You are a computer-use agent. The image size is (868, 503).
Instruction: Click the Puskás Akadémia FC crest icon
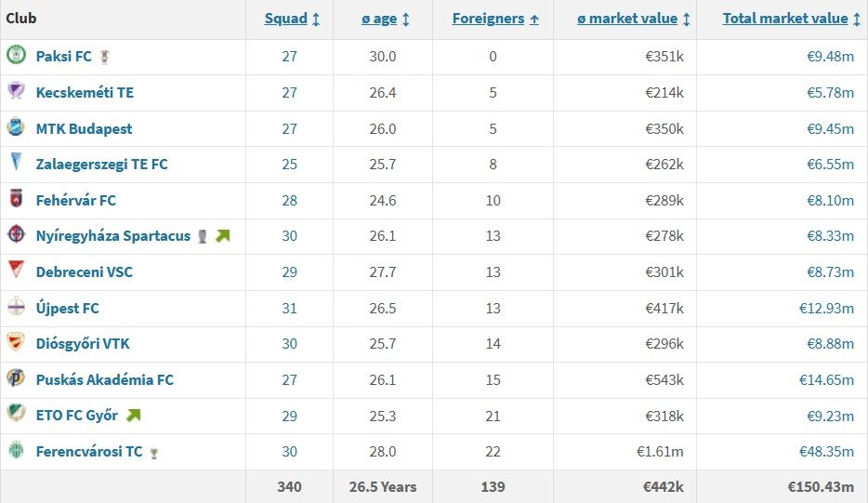16,377
